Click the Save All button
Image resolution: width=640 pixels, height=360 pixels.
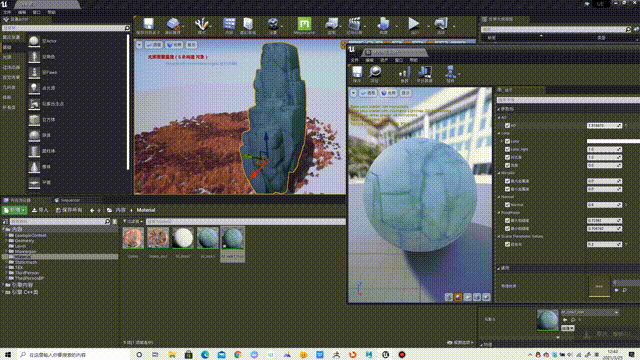coord(69,210)
